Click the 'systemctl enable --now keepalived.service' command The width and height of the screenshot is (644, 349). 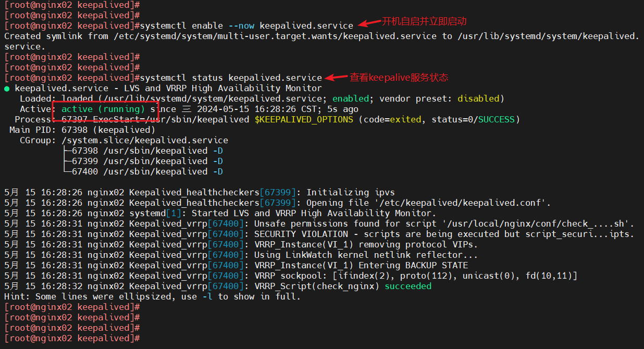[246, 26]
